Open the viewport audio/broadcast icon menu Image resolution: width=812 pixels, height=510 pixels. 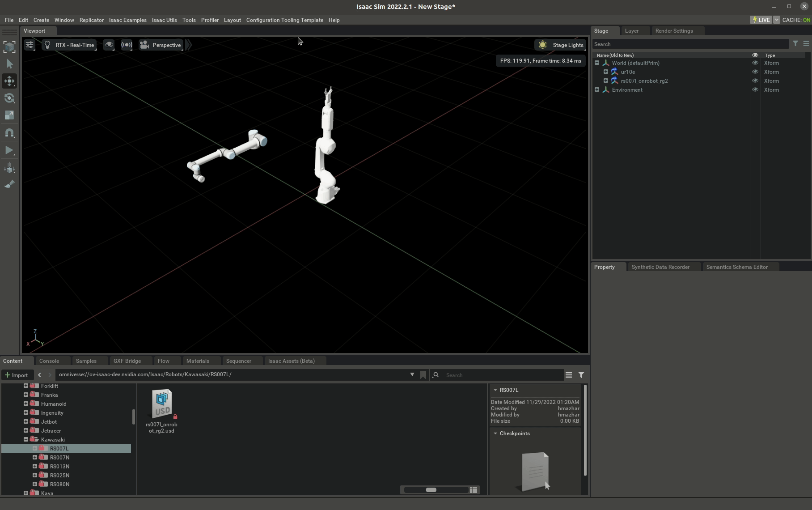point(127,45)
